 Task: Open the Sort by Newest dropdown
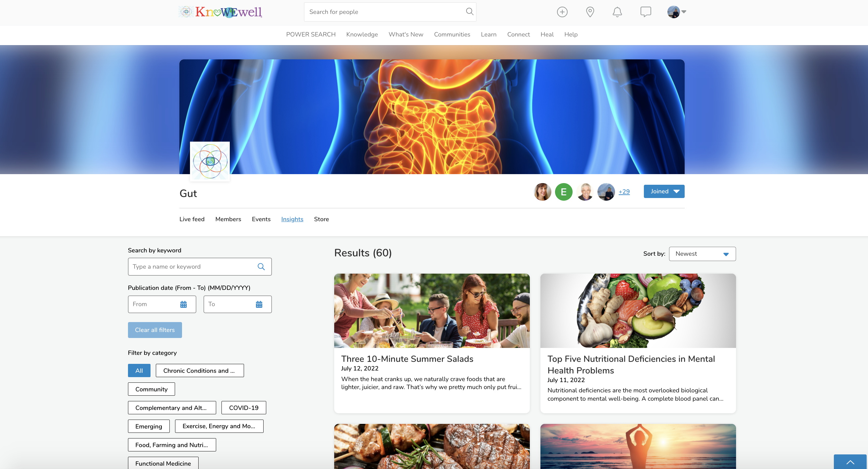[702, 253]
